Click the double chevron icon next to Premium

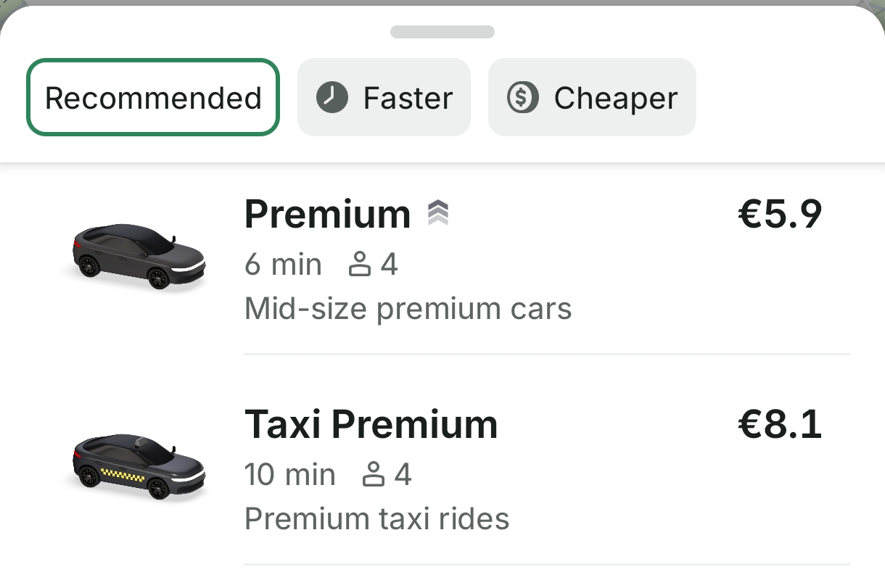[x=437, y=214]
